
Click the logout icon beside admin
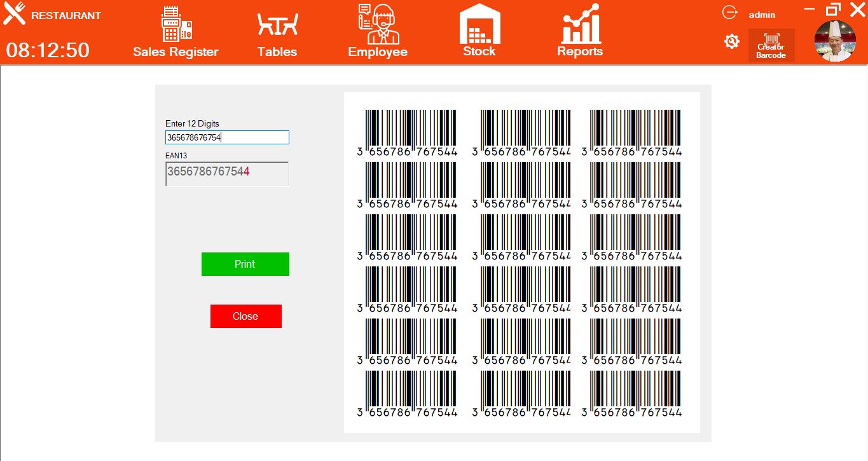pos(729,13)
